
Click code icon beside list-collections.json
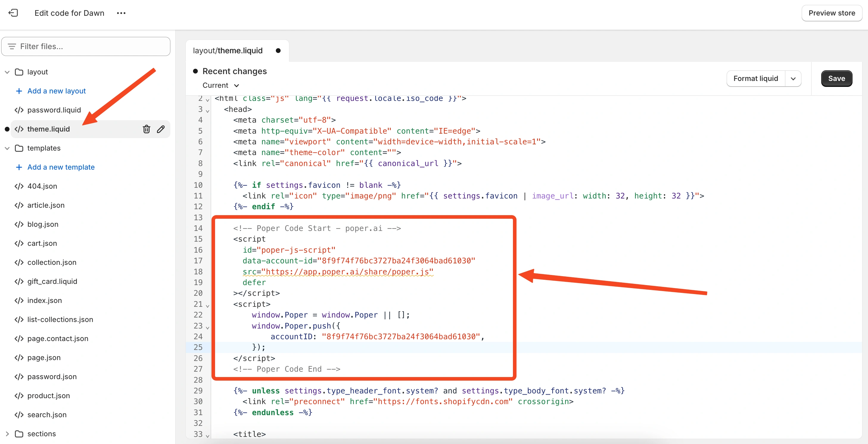coord(19,319)
